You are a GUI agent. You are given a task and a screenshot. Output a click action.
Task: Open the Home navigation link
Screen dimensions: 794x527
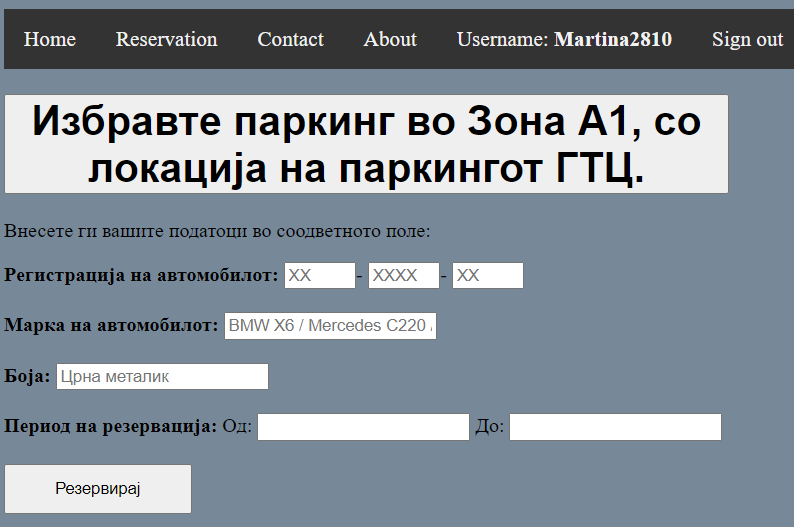[x=50, y=39]
